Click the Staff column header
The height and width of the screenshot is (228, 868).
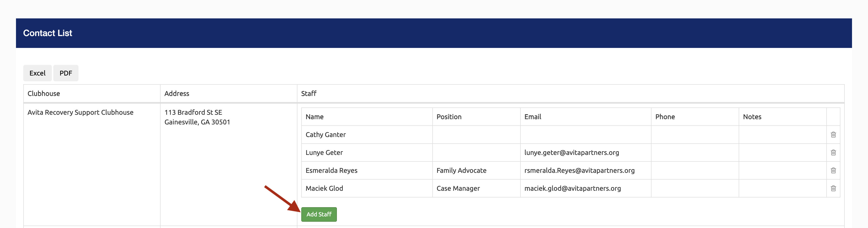tap(309, 94)
